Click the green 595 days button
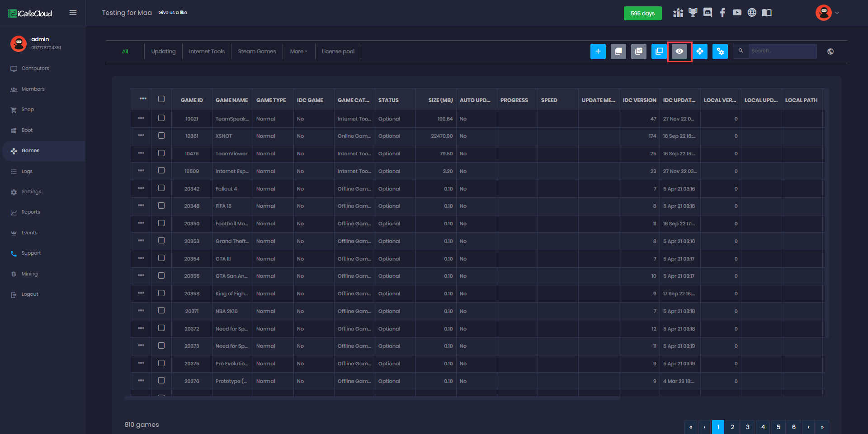 (642, 14)
